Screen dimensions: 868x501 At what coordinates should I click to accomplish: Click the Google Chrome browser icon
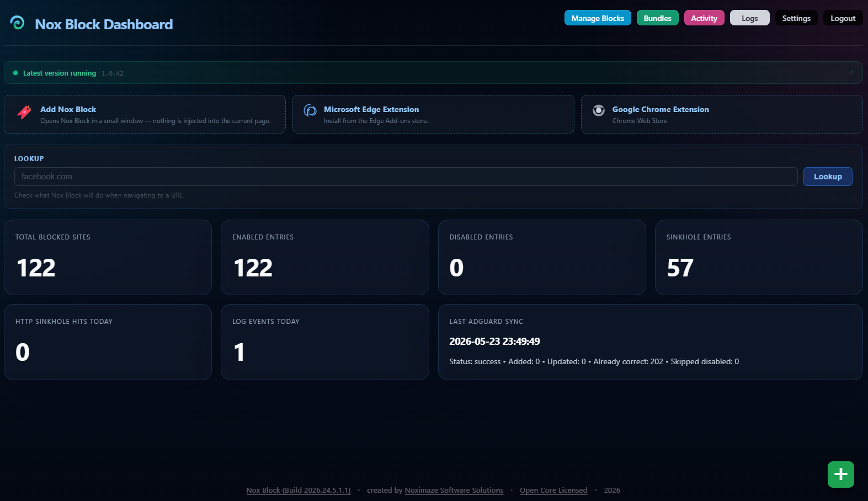click(x=599, y=110)
